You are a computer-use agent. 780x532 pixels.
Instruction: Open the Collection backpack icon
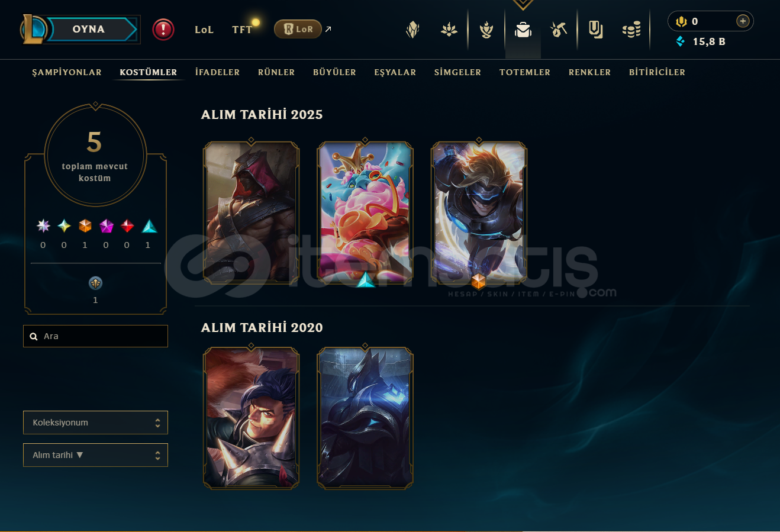(x=523, y=29)
